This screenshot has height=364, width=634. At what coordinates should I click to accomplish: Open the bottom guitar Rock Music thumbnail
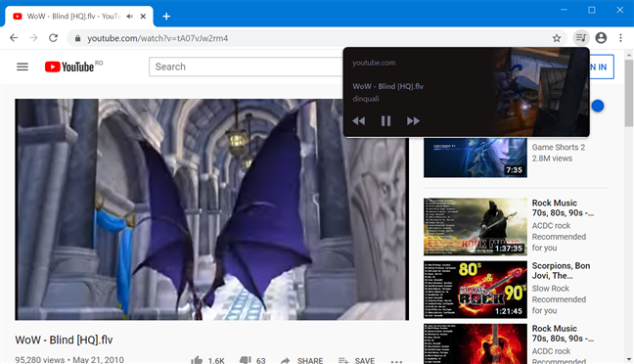coord(475,343)
